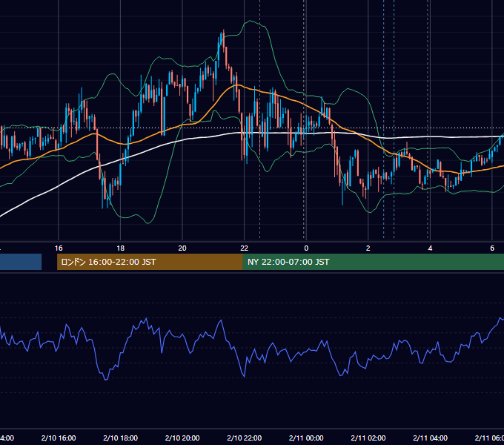Viewport: 504px width, 445px height.
Task: Click the 2/11 04:00 time label
Action: point(430,438)
